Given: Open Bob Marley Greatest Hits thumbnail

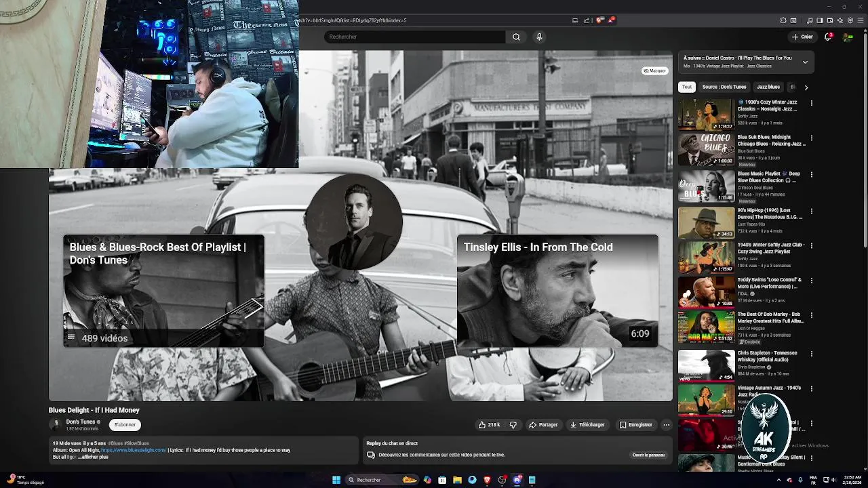Looking at the screenshot, I should [706, 327].
